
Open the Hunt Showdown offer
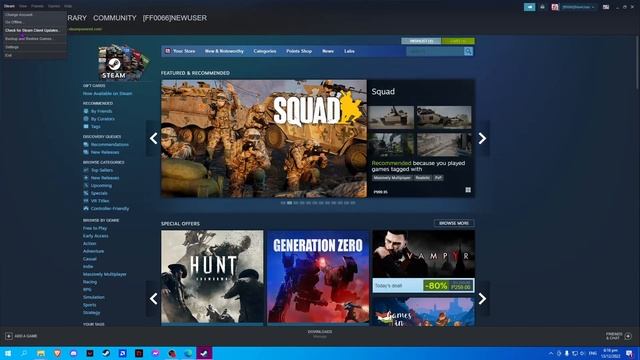click(212, 277)
